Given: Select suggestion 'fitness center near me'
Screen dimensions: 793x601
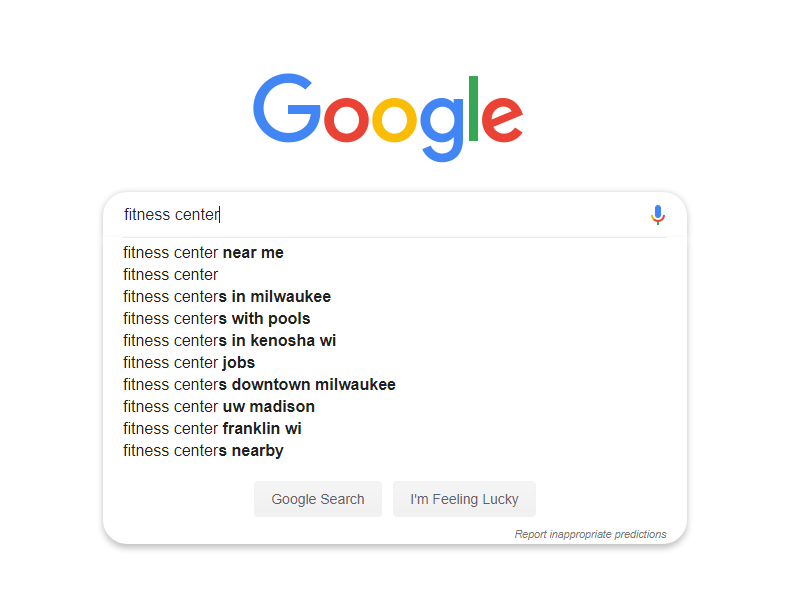Looking at the screenshot, I should (203, 252).
